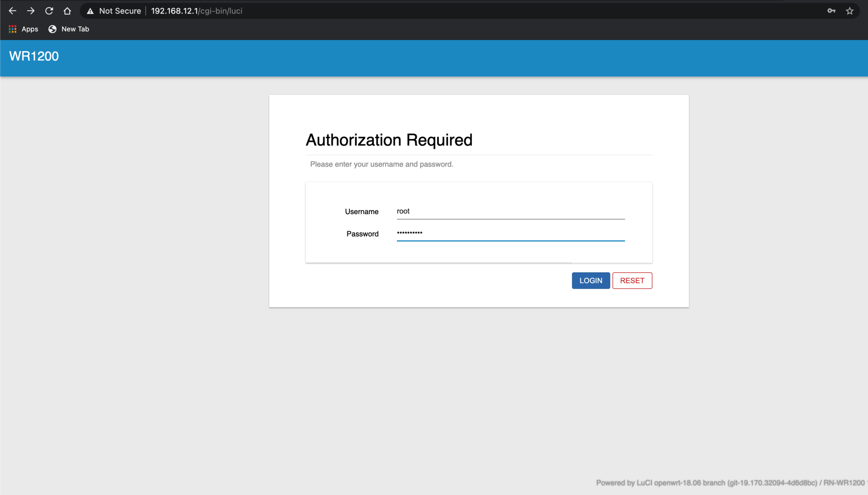Viewport: 868px width, 495px height.
Task: Click the LOGIN button to authenticate
Action: pos(590,280)
